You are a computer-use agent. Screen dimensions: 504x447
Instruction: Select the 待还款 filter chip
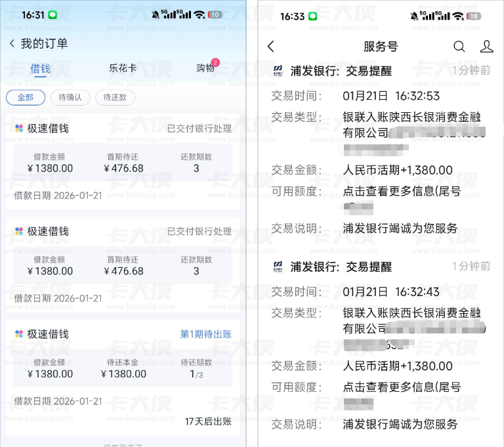tap(115, 97)
